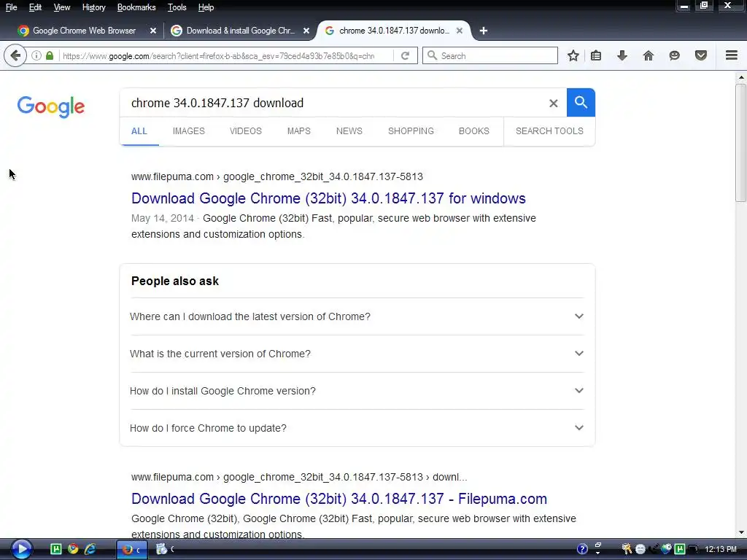Open 'Download Google Chrome (32bit) 34.0.1847.137 for windows' link
This screenshot has height=560, width=747.
[x=328, y=198]
